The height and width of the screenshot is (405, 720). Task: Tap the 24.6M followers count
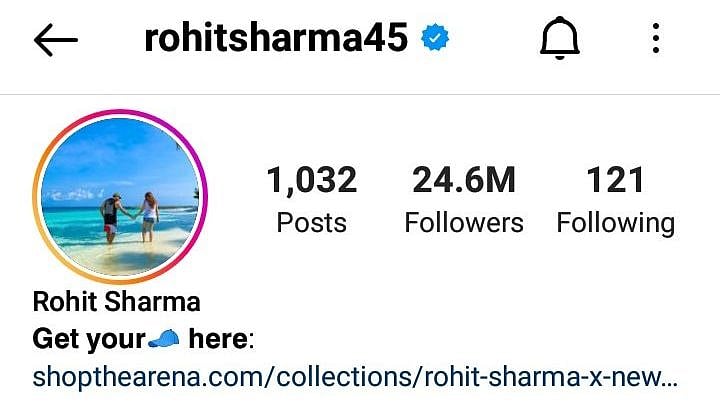(x=464, y=180)
